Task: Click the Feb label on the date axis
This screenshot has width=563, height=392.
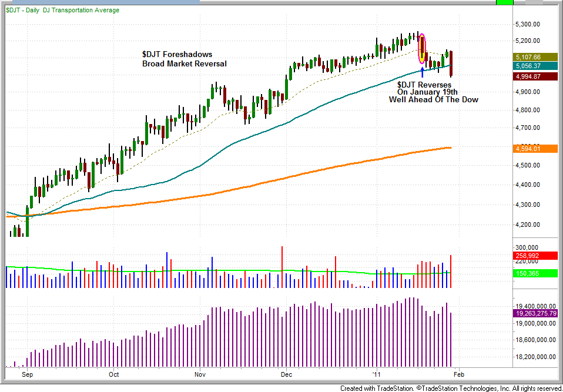Action: [460, 374]
